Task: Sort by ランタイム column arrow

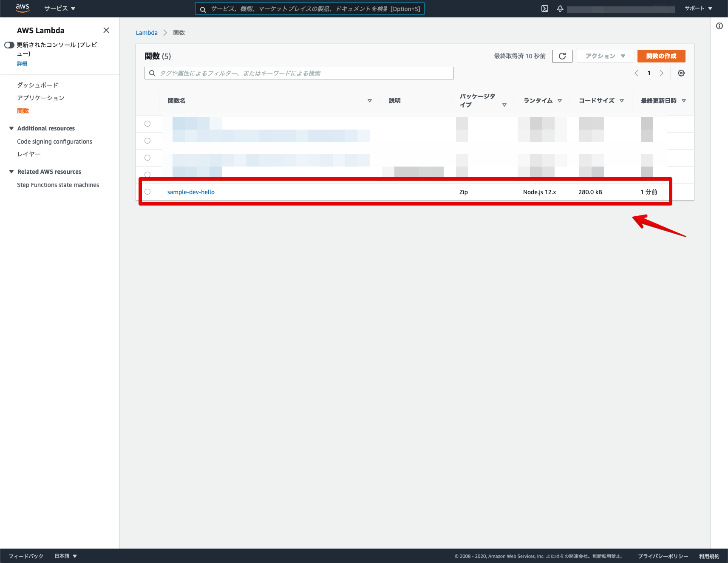Action: [x=560, y=101]
